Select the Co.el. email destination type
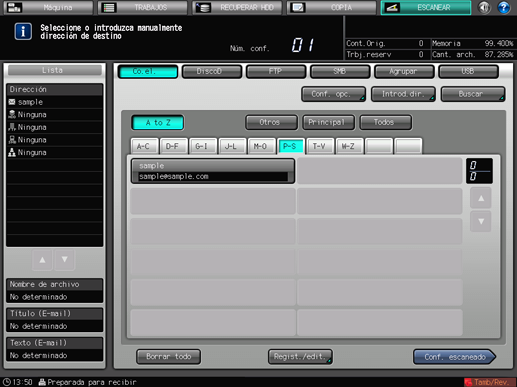 (x=148, y=71)
